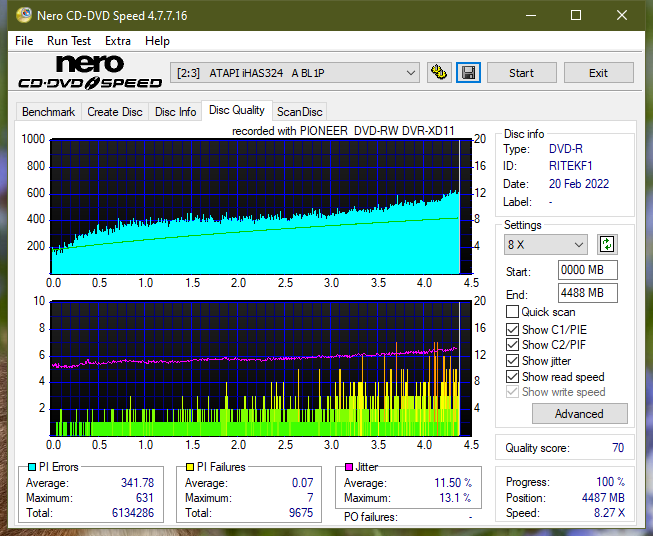Click the drive options icon
This screenshot has width=653, height=536.
pos(439,73)
